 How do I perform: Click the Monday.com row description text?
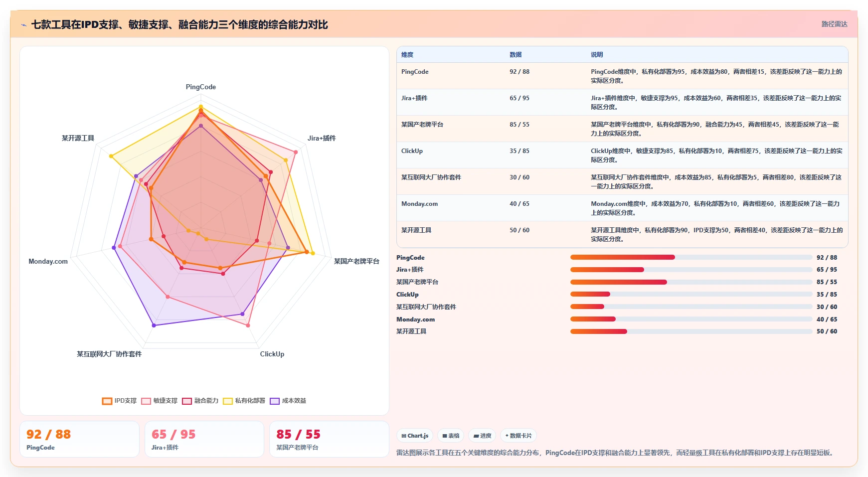pos(715,208)
